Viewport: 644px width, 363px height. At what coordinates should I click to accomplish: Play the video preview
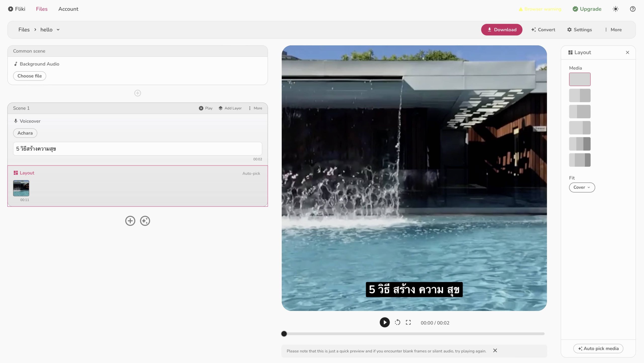384,322
